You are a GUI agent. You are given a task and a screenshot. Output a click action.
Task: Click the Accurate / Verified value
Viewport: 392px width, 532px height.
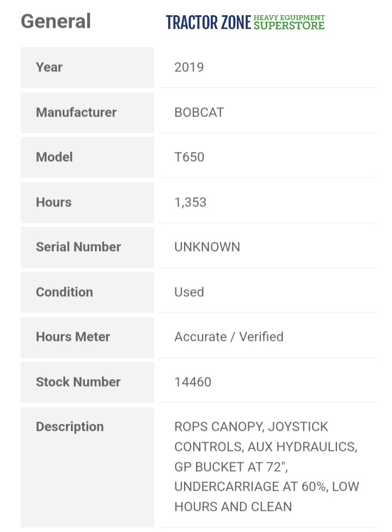(x=229, y=337)
